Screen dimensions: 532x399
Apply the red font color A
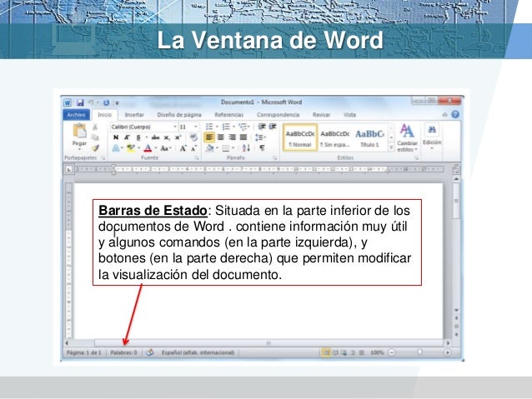point(148,148)
